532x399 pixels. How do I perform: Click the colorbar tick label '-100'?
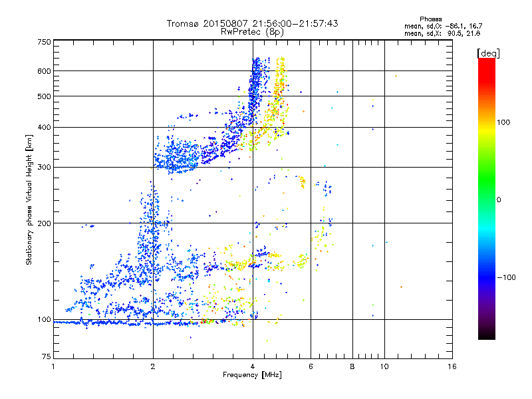tap(506, 277)
